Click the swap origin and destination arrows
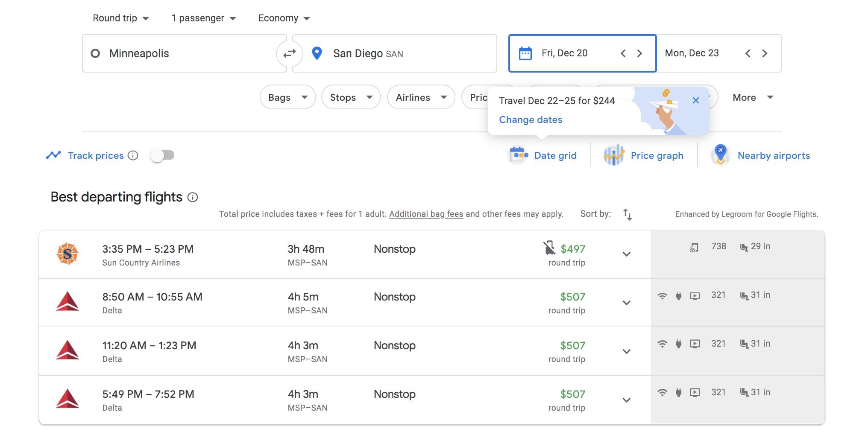The image size is (868, 438). coord(290,53)
